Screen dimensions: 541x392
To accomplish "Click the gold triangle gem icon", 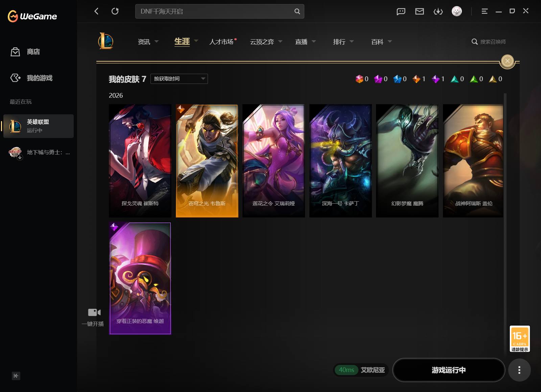I will pyautogui.click(x=493, y=79).
